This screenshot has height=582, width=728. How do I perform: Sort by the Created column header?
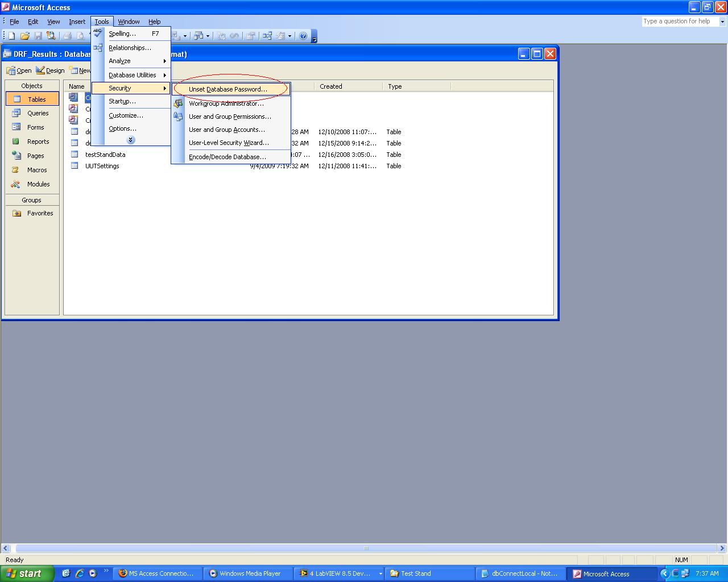(348, 86)
